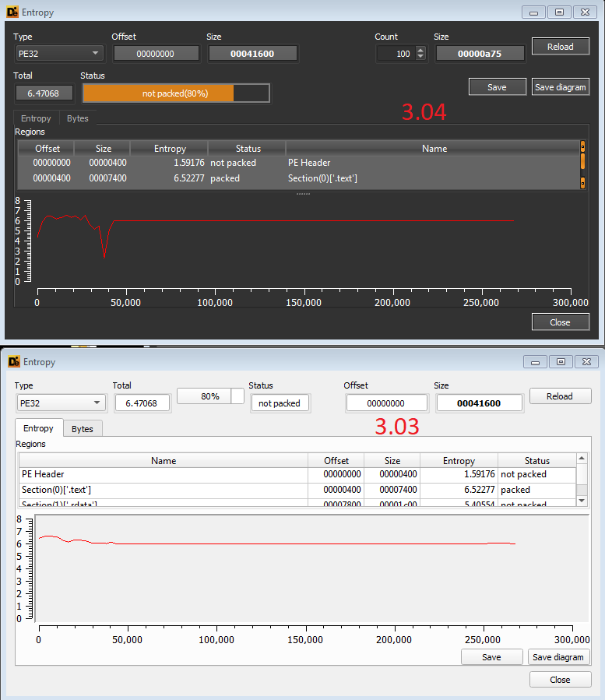Open the PE32 Type dropdown in dark window
The height and width of the screenshot is (700, 605).
coord(59,54)
